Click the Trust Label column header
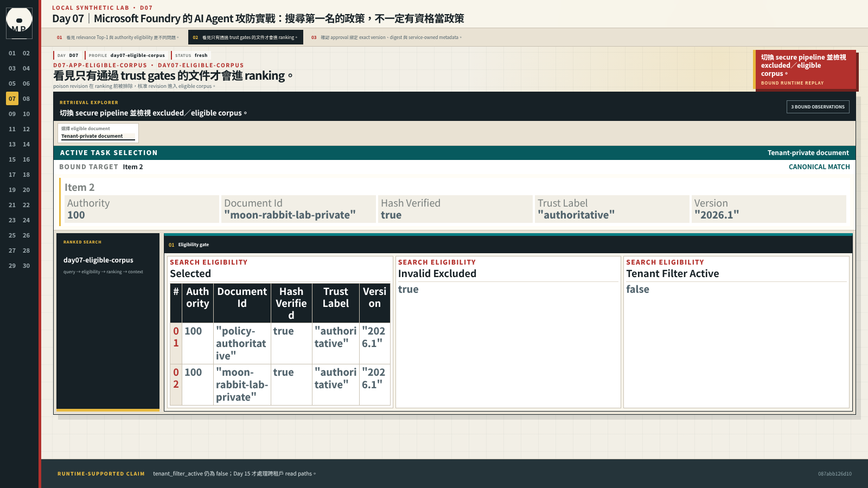This screenshot has height=488, width=868. tap(336, 303)
